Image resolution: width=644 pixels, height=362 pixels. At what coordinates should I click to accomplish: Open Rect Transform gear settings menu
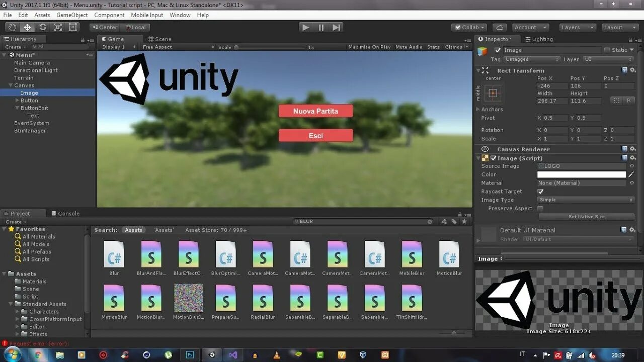[x=633, y=70]
